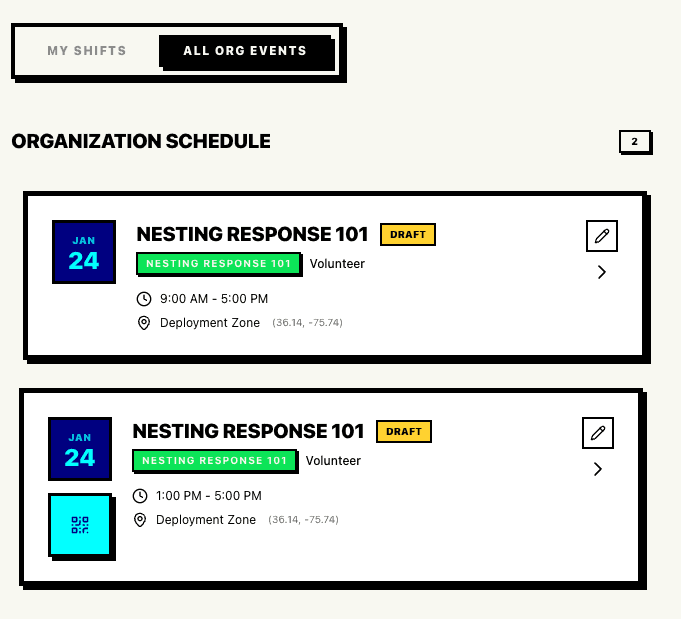This screenshot has width=681, height=619.
Task: Expand the 9:00 AM event with its chevron
Action: tap(602, 272)
